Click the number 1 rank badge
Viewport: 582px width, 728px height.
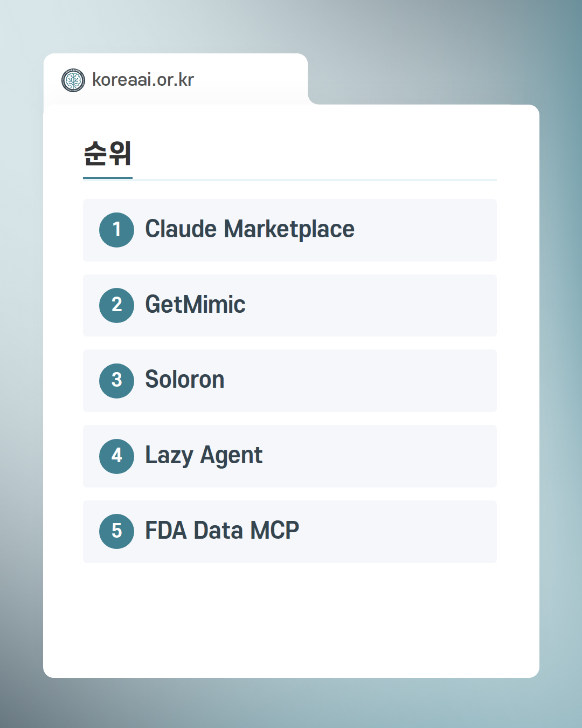tap(116, 230)
